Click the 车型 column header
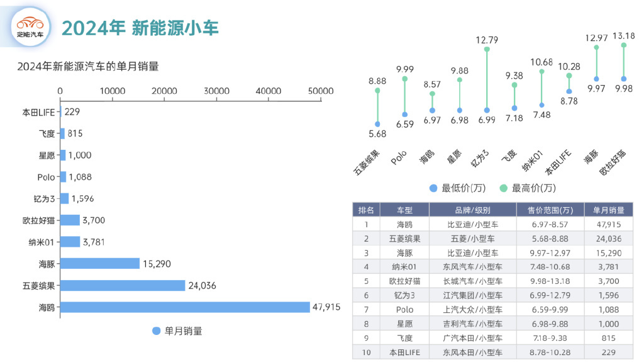Viewport: 644px width, 362px height. coord(404,210)
